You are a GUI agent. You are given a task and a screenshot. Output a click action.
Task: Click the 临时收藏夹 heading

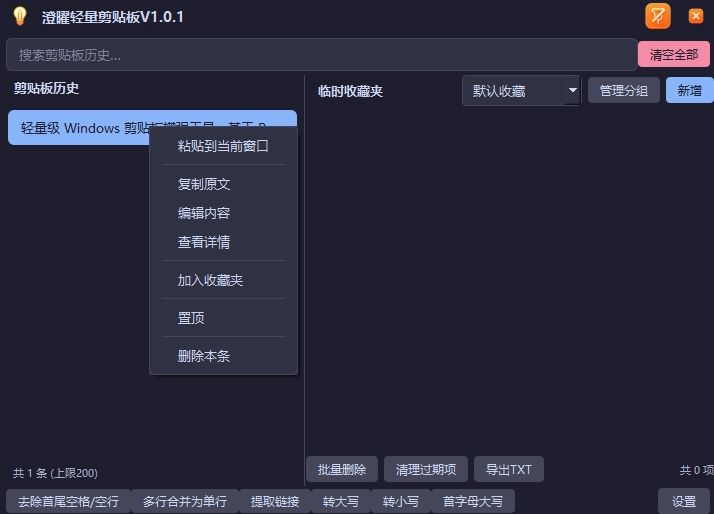pyautogui.click(x=350, y=91)
